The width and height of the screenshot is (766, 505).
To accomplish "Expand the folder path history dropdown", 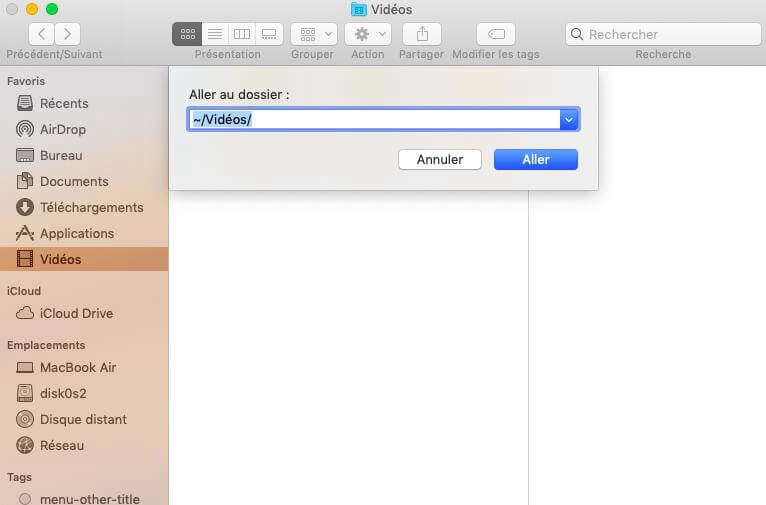I will pos(569,120).
